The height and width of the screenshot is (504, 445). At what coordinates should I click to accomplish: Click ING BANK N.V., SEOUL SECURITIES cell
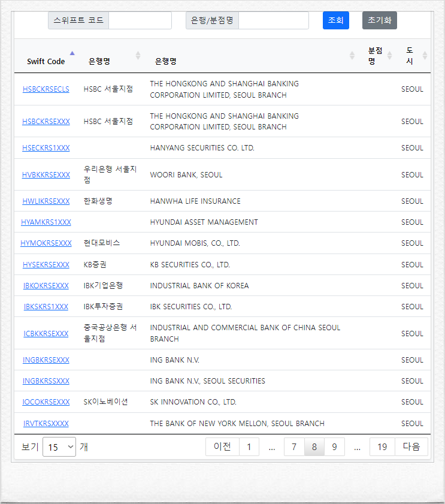click(208, 381)
